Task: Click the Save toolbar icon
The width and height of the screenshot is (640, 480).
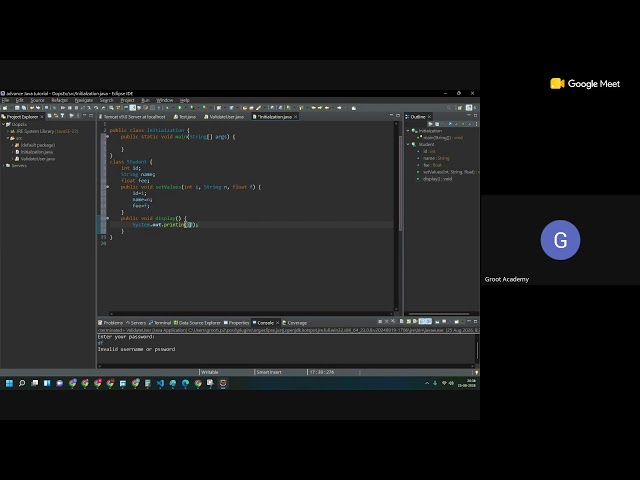Action: pyautogui.click(x=17, y=108)
